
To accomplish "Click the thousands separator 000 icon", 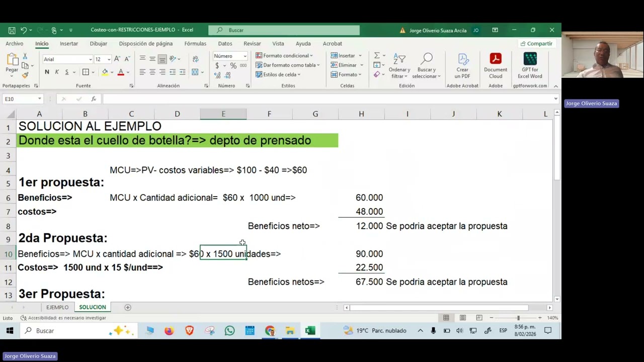I will tap(244, 66).
